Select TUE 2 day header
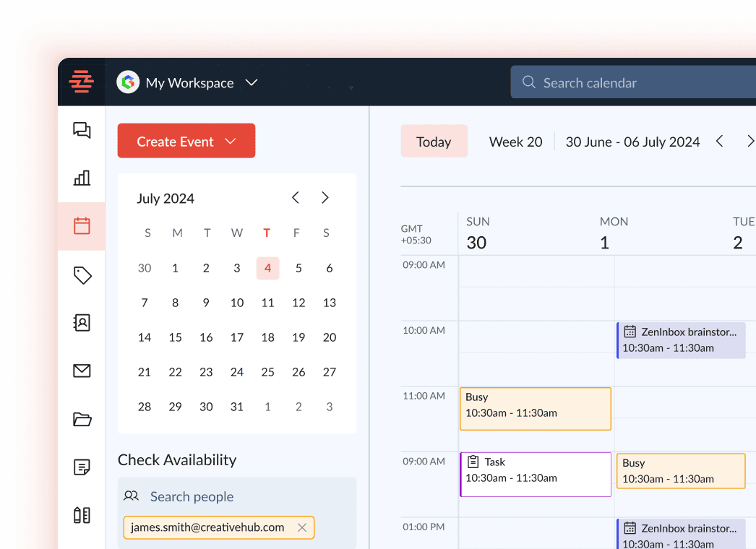756x549 pixels. point(743,234)
